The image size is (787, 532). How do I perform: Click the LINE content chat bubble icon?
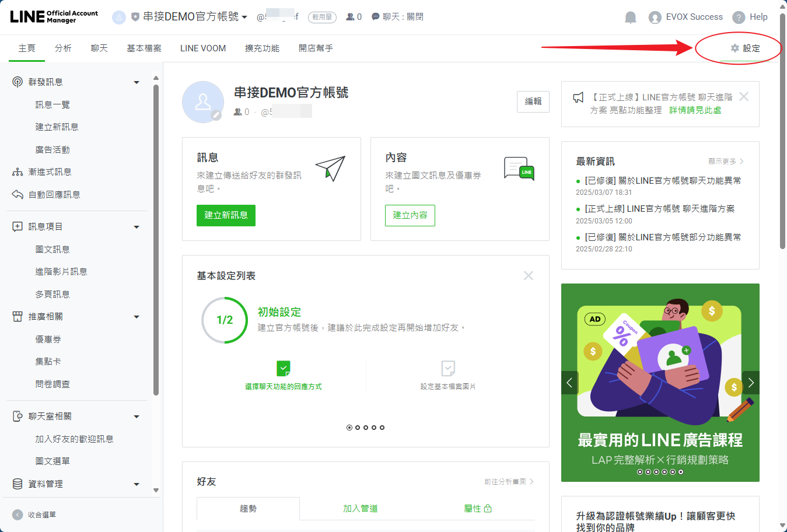point(519,169)
